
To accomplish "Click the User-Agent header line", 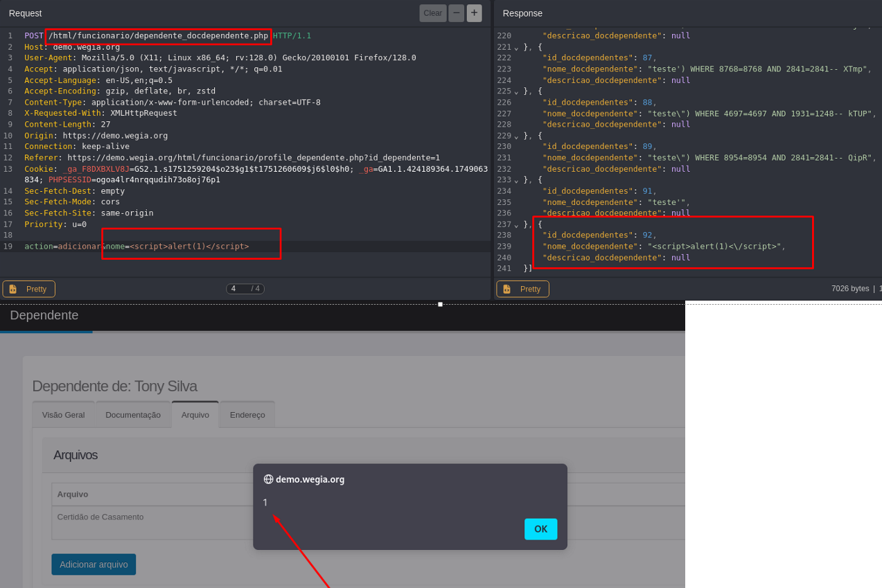I will tap(220, 57).
